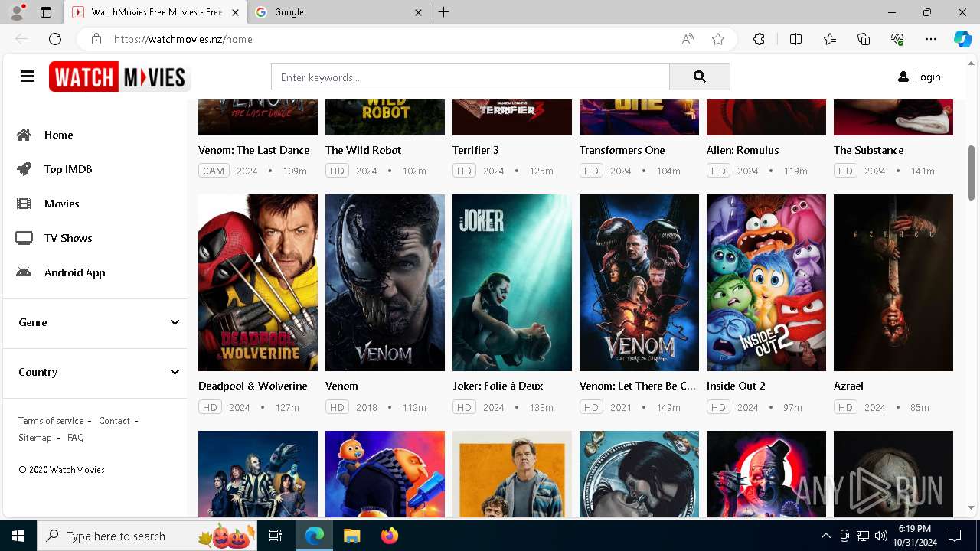Open the Favorites list icon
Viewport: 980px width, 551px height.
tap(830, 39)
